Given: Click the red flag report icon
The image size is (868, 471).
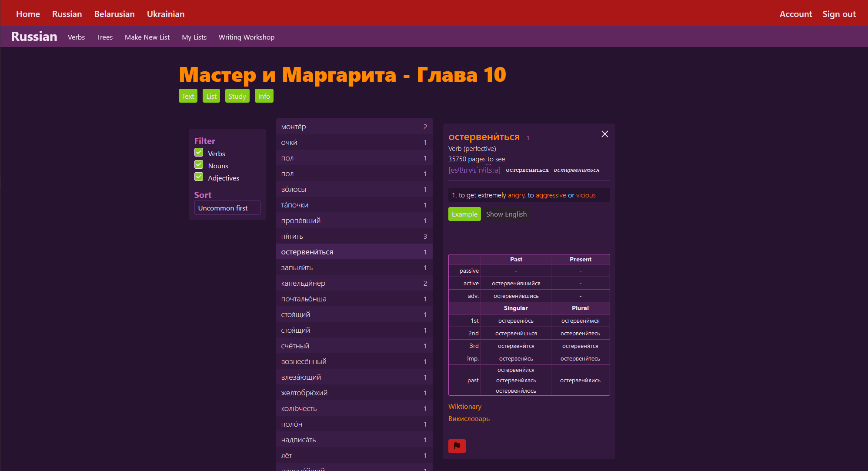Looking at the screenshot, I should click(x=457, y=446).
